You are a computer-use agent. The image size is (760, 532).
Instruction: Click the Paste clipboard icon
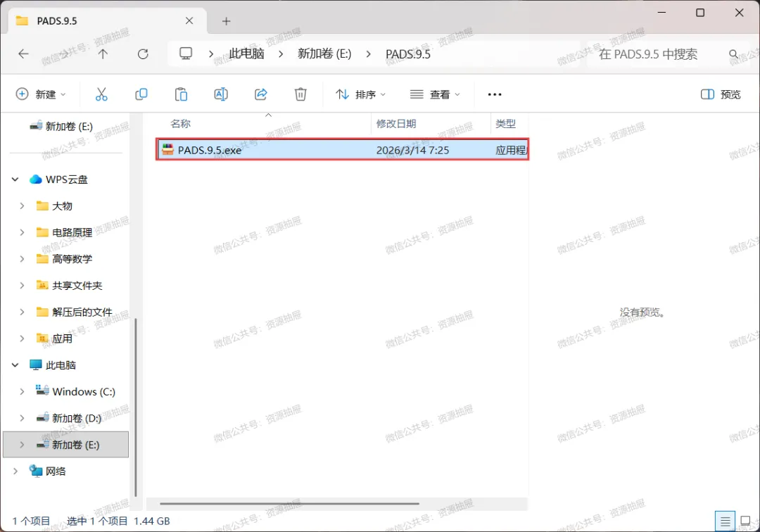181,94
